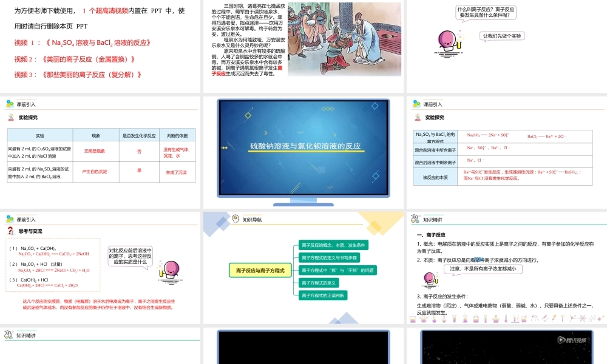Click the red cell 无明显现象
607x364 pixels.
coord(95,151)
